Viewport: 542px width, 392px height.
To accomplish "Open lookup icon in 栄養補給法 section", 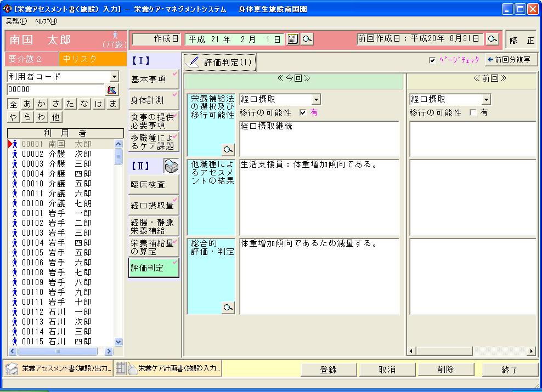I will (228, 149).
